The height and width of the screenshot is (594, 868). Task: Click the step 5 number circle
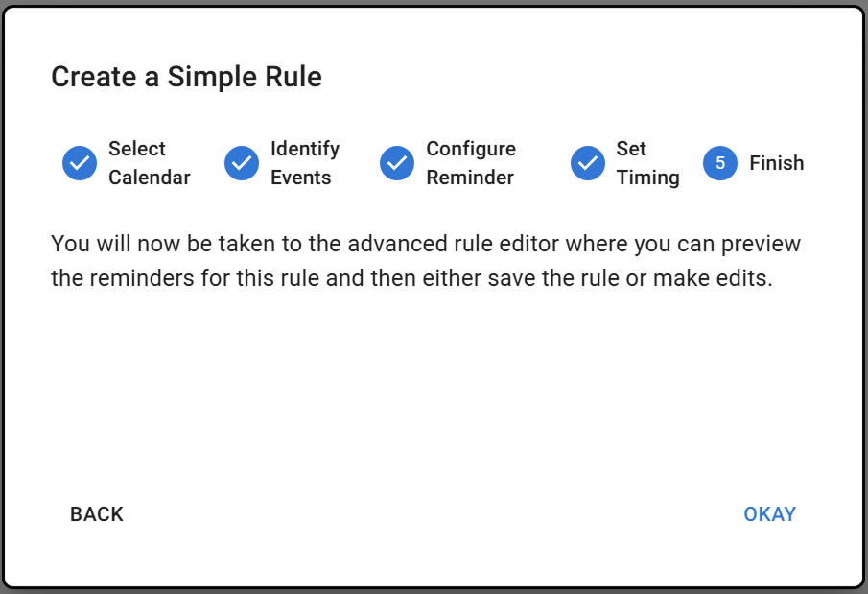tap(720, 163)
